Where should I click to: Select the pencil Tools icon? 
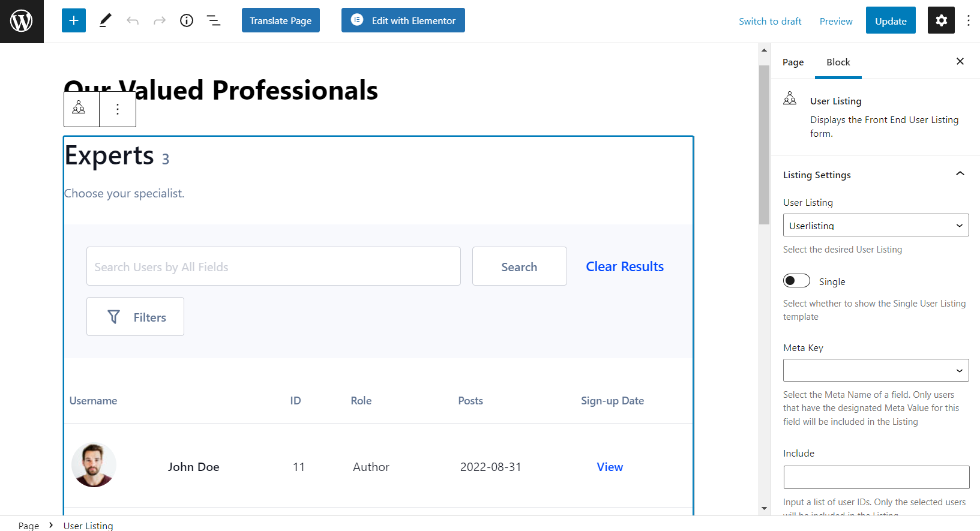105,20
